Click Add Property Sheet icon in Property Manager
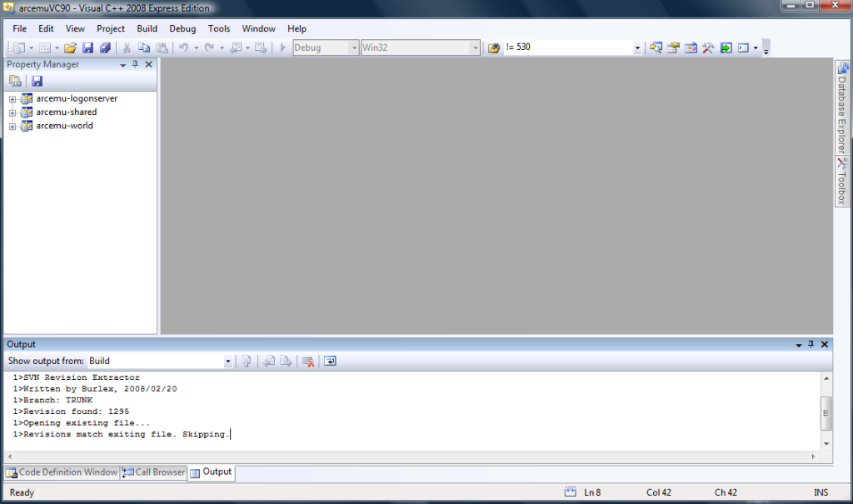The image size is (853, 504). pyautogui.click(x=15, y=81)
